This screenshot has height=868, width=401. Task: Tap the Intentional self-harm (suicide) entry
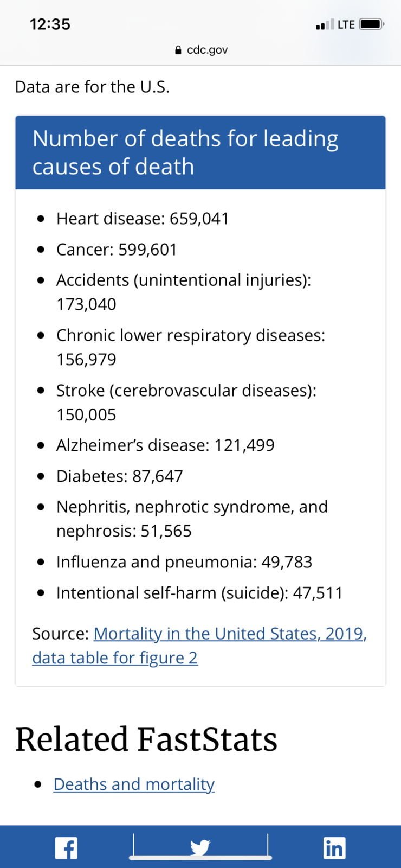tap(199, 593)
